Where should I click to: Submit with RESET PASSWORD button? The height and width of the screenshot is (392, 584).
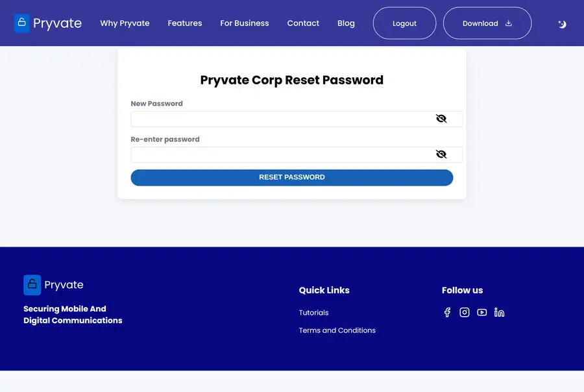(x=291, y=177)
